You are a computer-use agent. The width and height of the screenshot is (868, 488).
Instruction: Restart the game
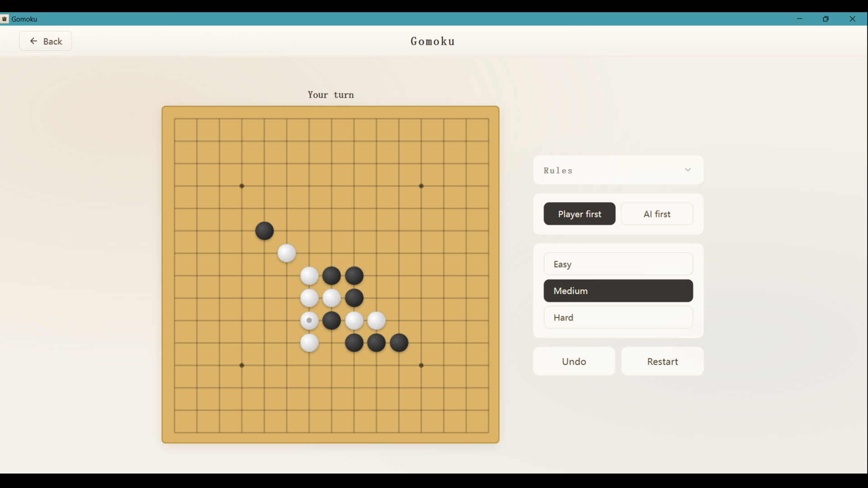pyautogui.click(x=662, y=361)
